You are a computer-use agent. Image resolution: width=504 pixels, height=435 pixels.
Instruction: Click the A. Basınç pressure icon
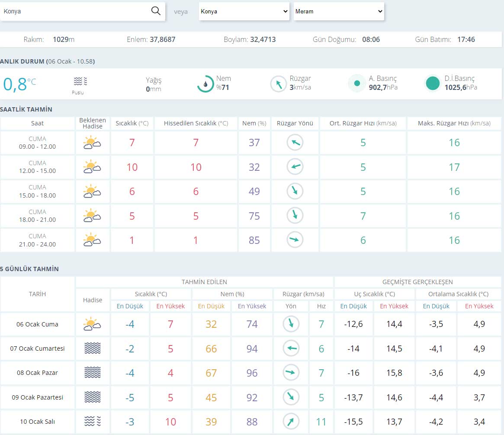(x=357, y=83)
